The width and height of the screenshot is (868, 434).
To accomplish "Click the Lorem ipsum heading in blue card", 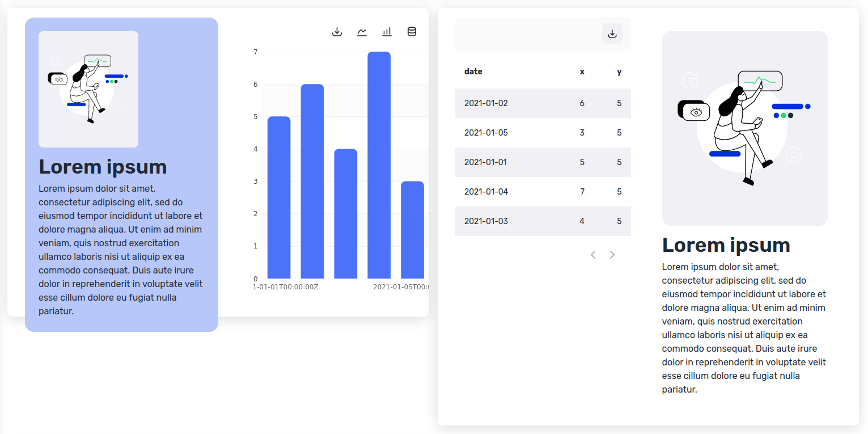I will (103, 167).
